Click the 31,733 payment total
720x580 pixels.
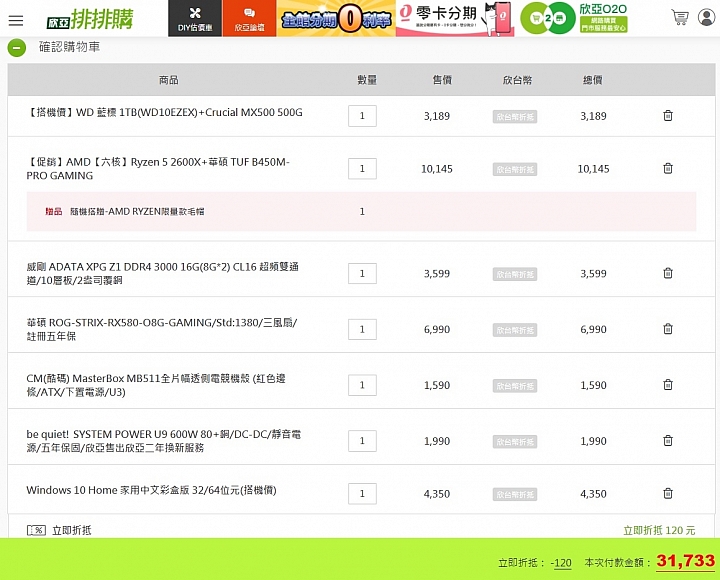click(x=686, y=561)
